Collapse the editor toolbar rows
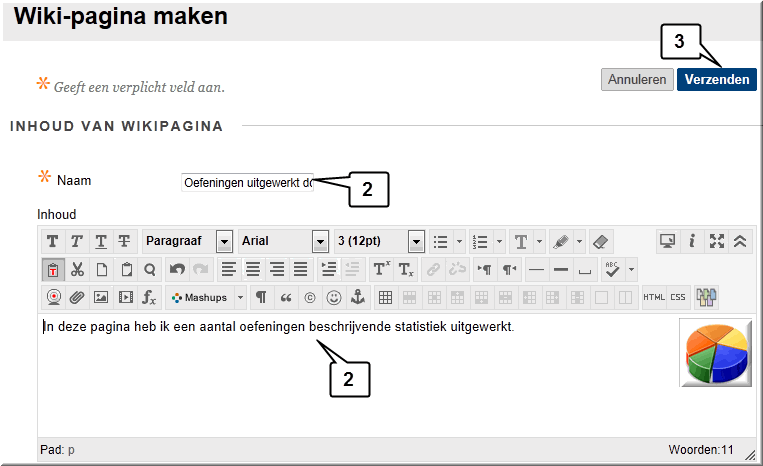 (x=740, y=241)
